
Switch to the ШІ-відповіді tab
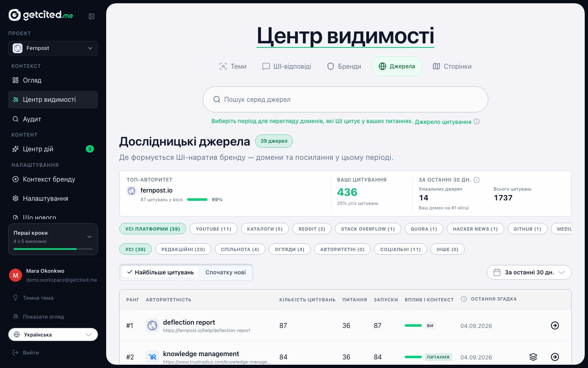pos(287,66)
